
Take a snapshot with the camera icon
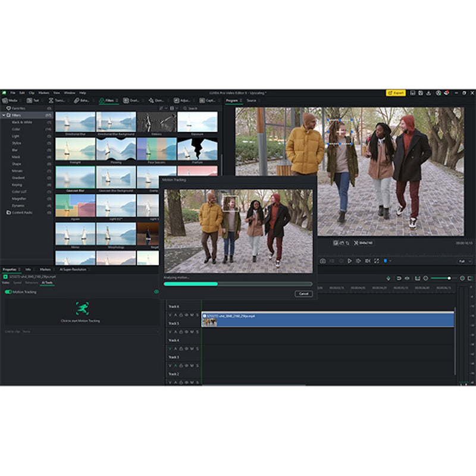pyautogui.click(x=322, y=261)
